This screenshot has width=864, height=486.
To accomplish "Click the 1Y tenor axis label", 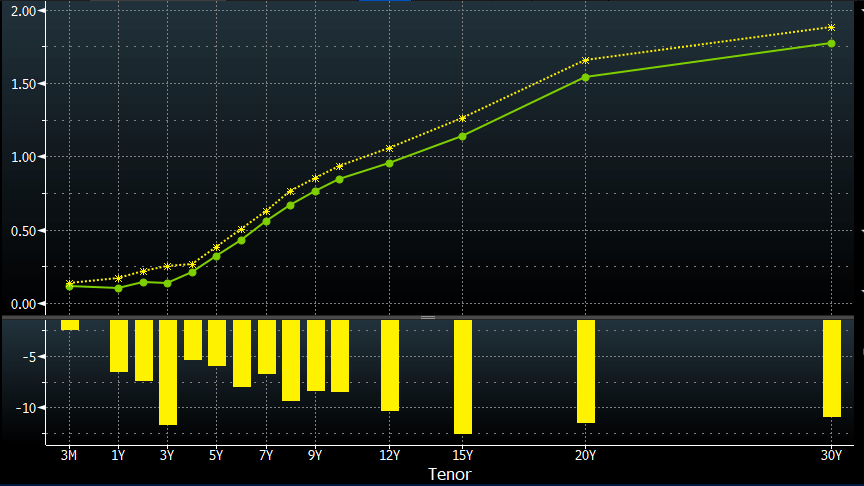I will (118, 455).
